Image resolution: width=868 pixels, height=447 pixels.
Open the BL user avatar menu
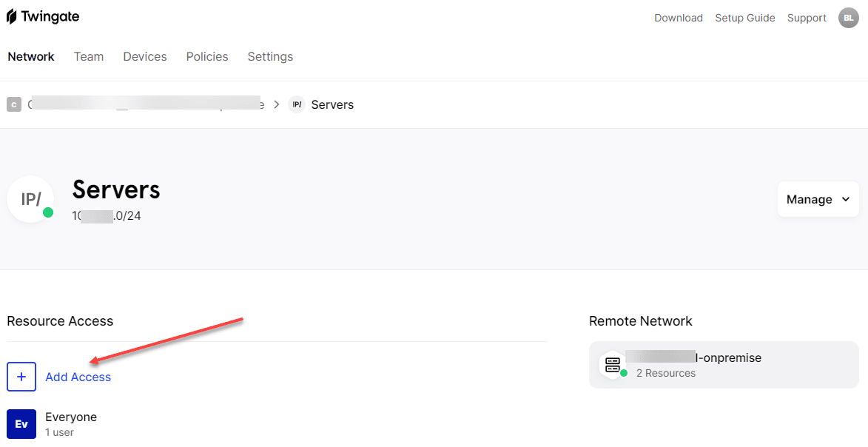(848, 18)
